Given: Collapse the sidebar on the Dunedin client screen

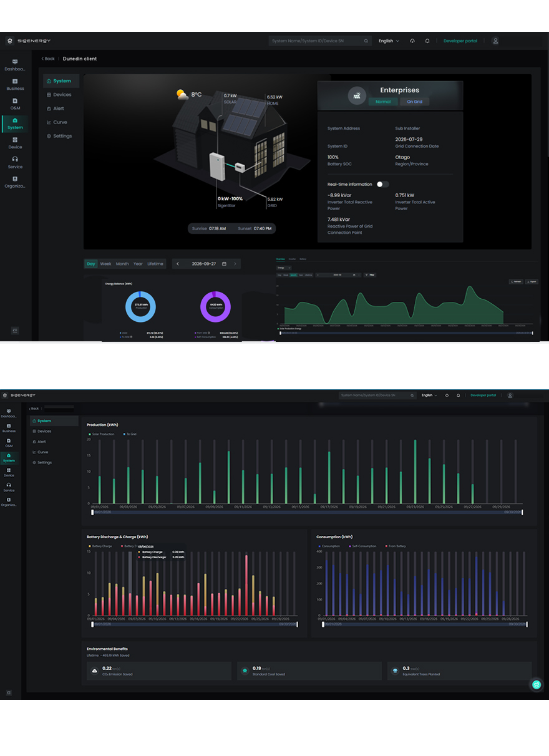Looking at the screenshot, I should [15, 330].
